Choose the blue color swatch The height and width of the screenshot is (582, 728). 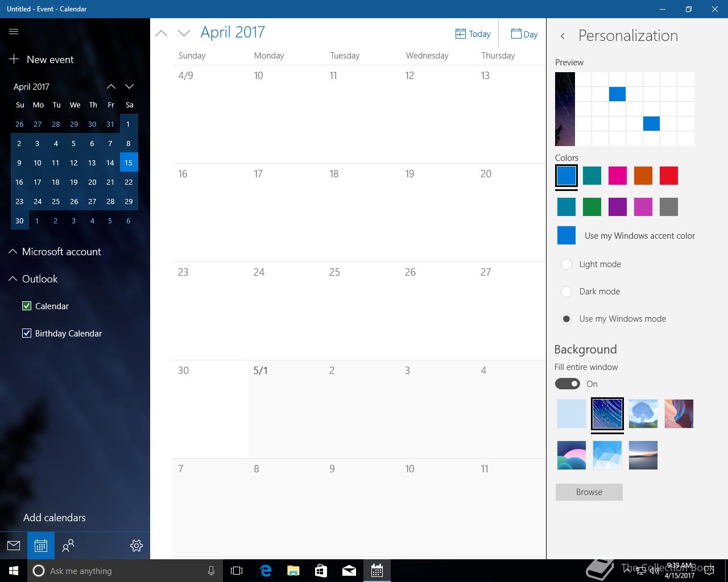pos(566,176)
